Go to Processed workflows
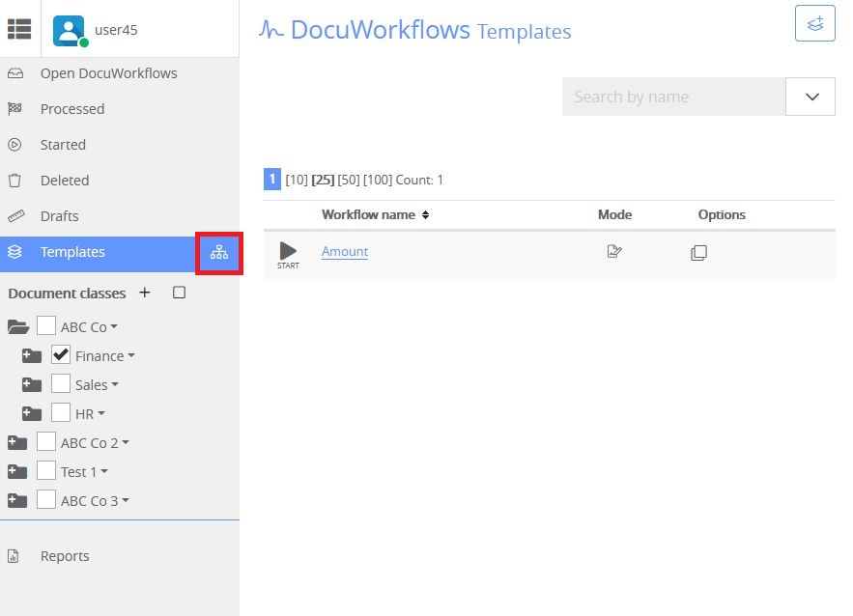Viewport: 853px width, 616px height. 72,109
